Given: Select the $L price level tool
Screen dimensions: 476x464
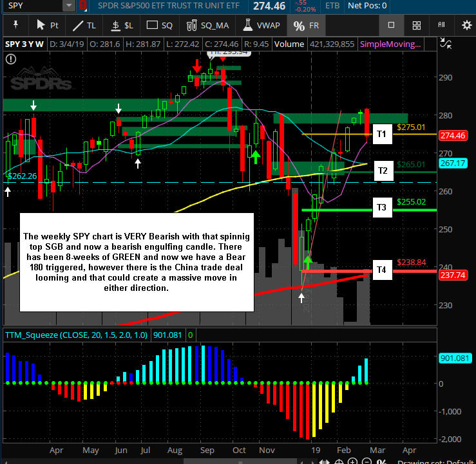Looking at the screenshot, I should click(x=122, y=26).
